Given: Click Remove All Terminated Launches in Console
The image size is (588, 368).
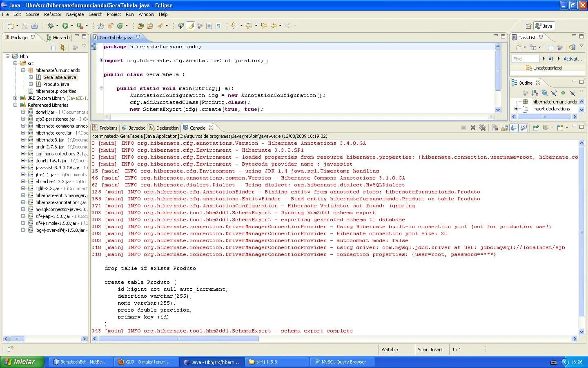Looking at the screenshot, I should point(482,128).
